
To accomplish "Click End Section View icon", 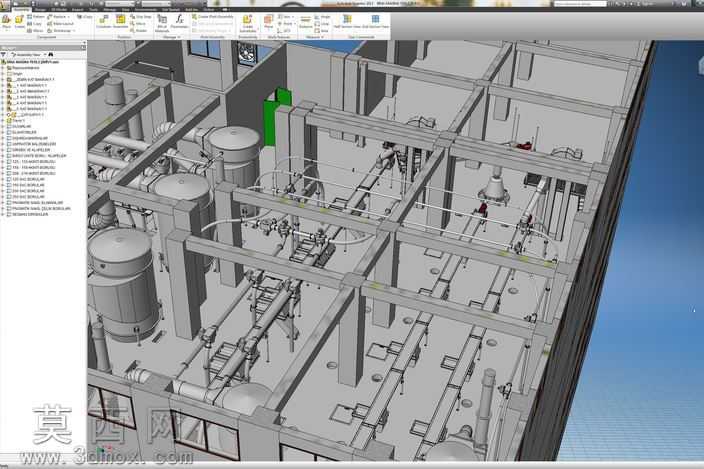I will (375, 19).
